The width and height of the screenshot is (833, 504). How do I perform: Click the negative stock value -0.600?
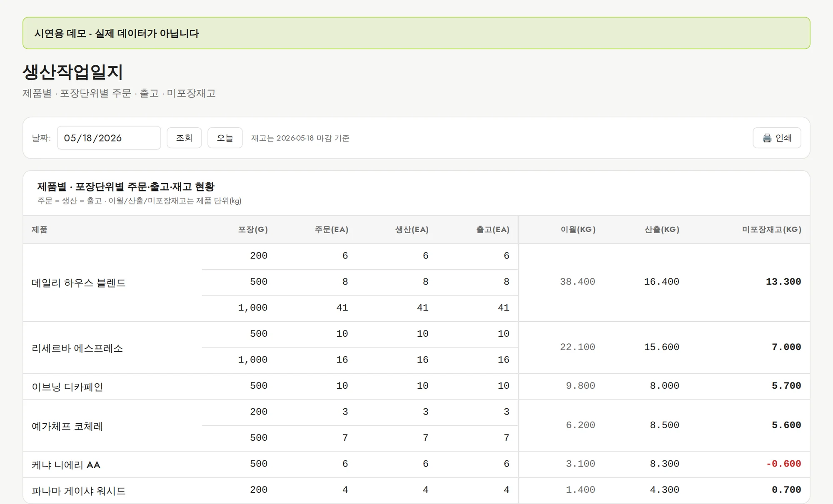tap(783, 464)
